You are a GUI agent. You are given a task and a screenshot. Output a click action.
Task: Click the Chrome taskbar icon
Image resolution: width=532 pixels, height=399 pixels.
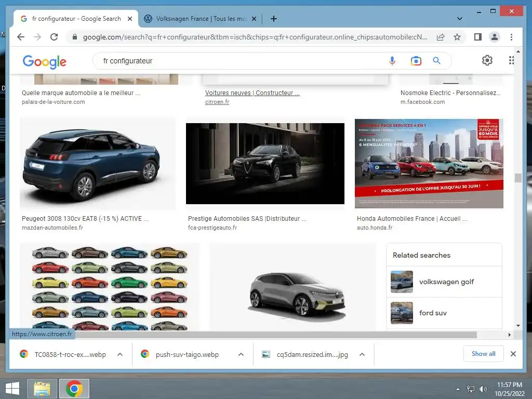[x=74, y=389]
